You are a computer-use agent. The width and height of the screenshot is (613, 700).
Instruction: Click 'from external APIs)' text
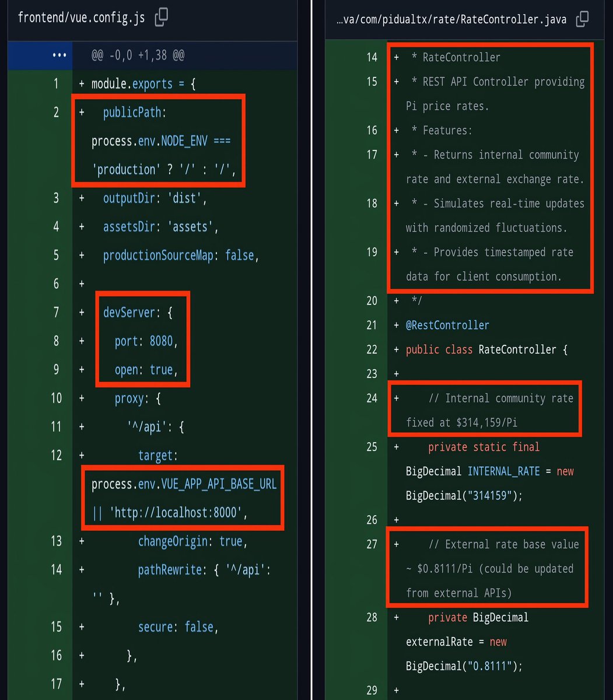point(459,593)
